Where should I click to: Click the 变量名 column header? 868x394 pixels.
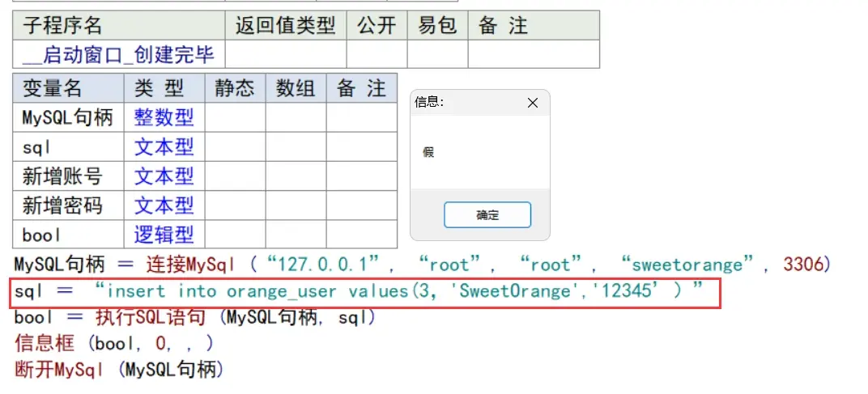(x=68, y=87)
